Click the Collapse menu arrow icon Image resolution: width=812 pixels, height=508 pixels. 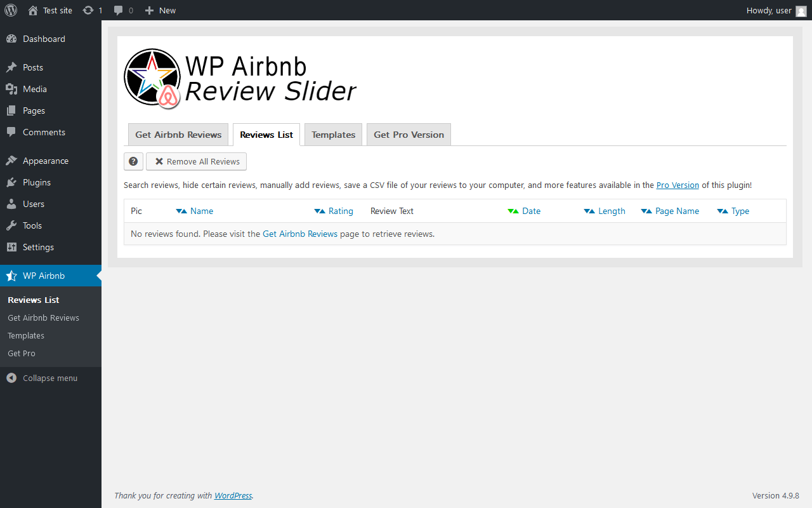coord(11,378)
